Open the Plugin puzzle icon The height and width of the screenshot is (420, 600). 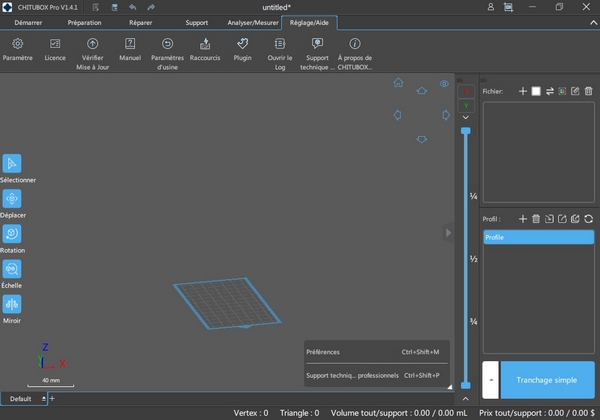coord(243,44)
